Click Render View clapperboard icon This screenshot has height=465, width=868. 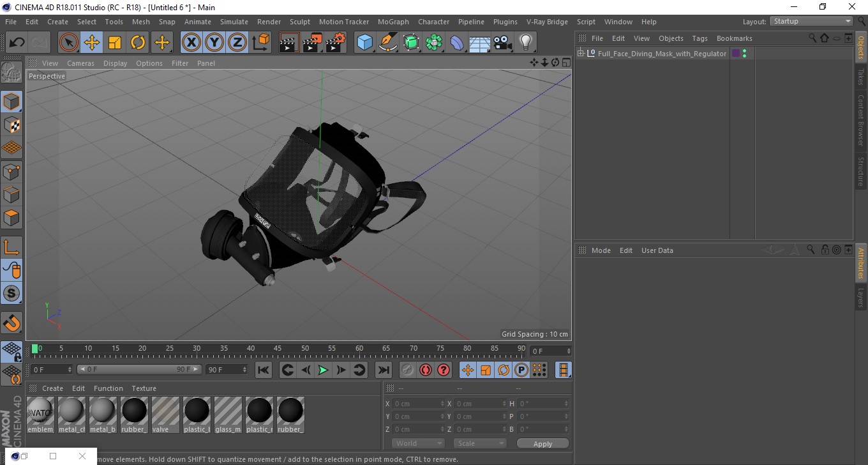(x=289, y=43)
